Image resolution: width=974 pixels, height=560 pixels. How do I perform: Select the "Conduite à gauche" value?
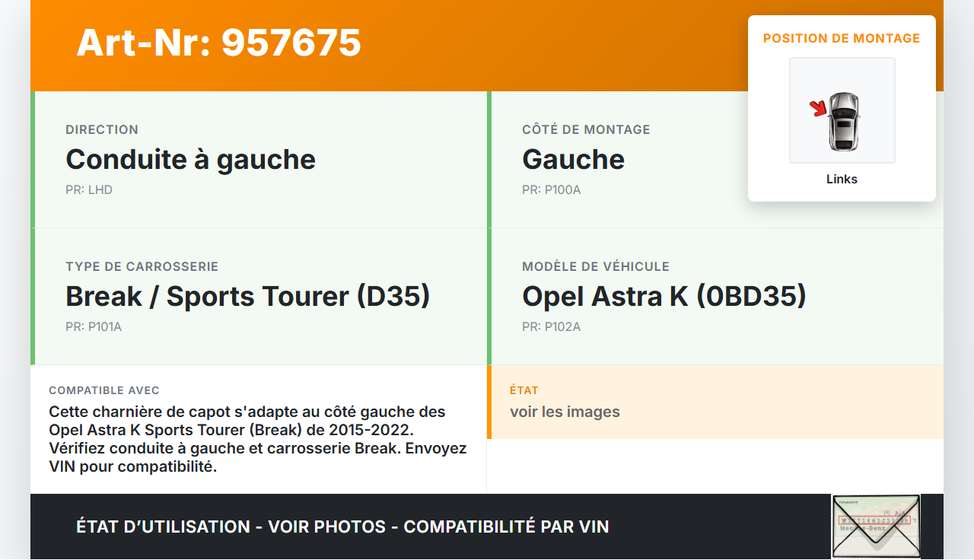coord(190,160)
